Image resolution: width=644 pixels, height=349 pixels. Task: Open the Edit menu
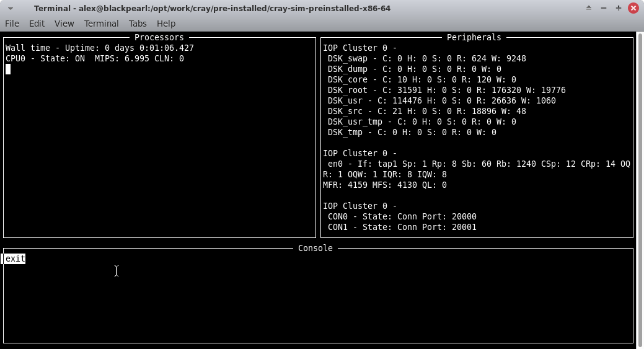coord(37,24)
